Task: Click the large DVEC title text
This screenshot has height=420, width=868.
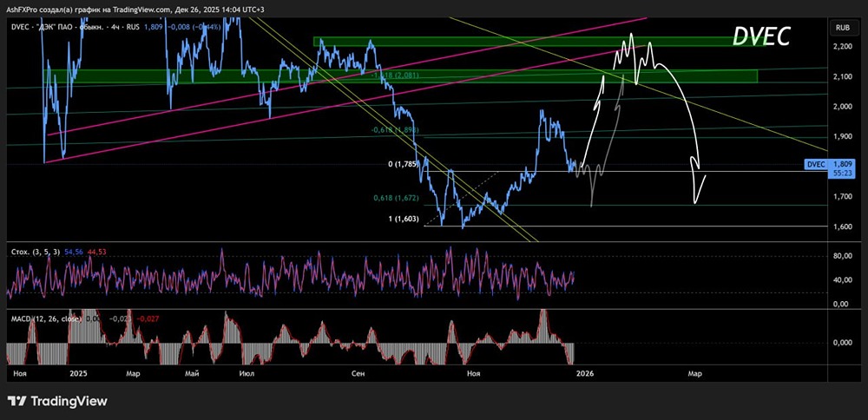Action: 761,36
